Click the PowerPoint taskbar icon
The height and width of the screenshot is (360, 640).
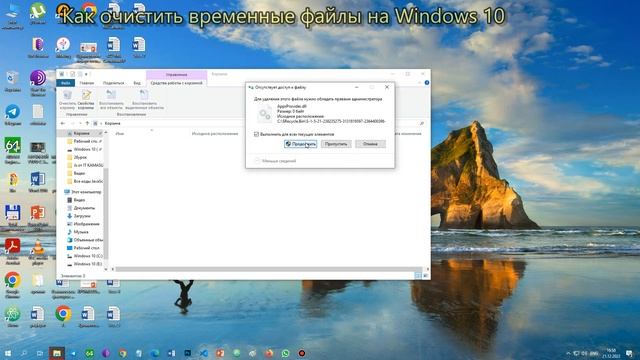[x=220, y=353]
